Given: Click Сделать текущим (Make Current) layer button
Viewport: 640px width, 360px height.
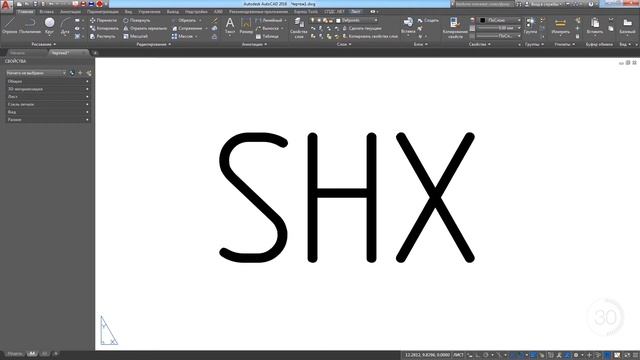Looking at the screenshot, I should [x=361, y=28].
